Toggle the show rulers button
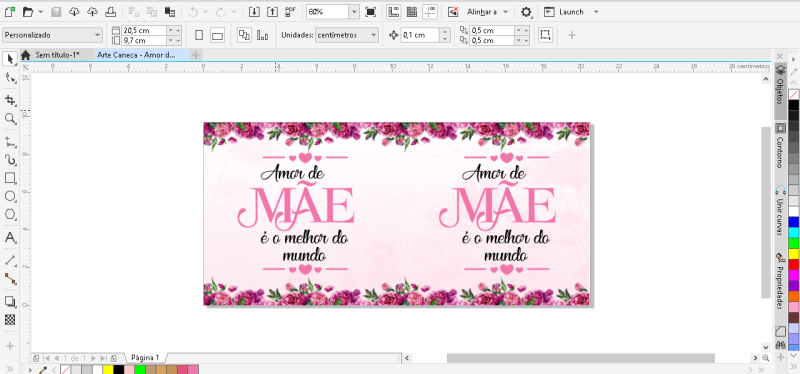 click(x=393, y=12)
